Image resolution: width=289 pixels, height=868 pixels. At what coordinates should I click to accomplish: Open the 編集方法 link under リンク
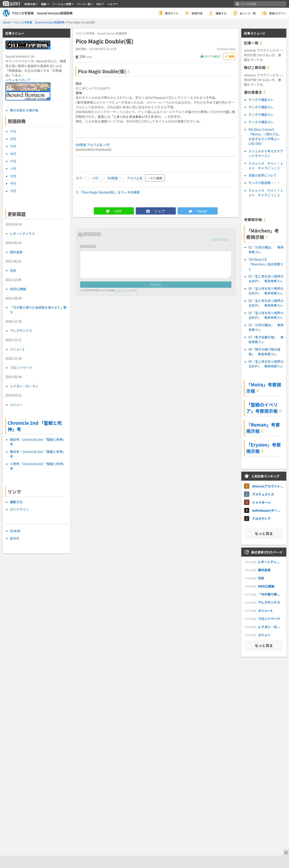tap(16, 502)
